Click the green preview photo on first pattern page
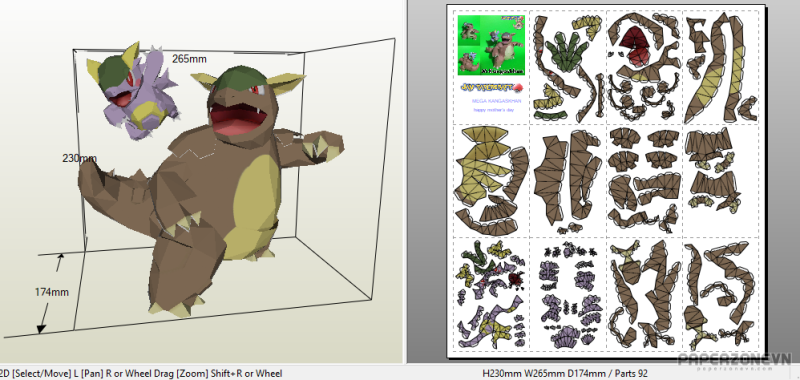Screen dimensions: 800x380 click(491, 44)
